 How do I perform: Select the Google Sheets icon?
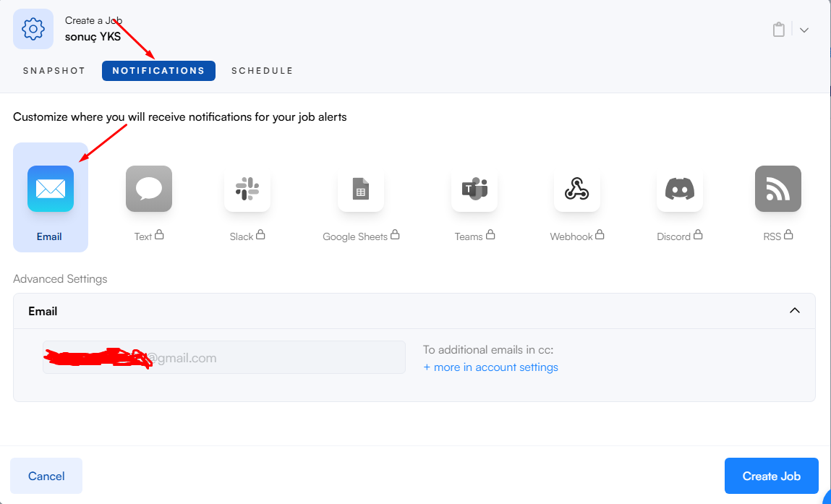click(361, 189)
